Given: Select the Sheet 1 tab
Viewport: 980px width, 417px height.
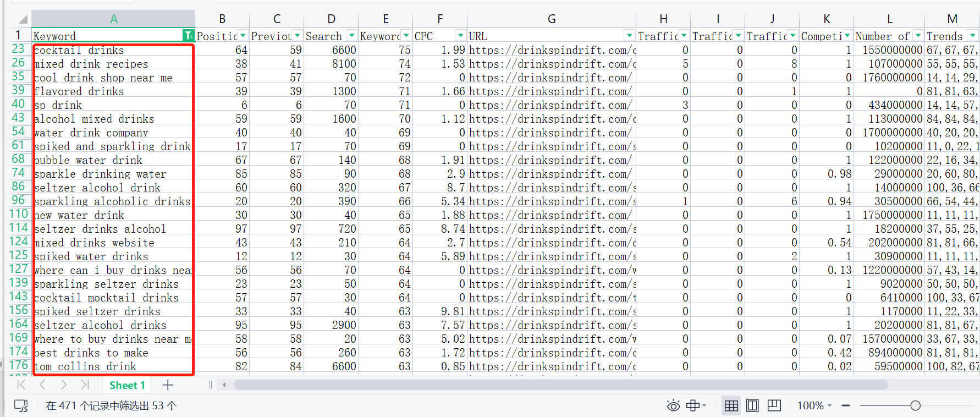Looking at the screenshot, I should tap(127, 385).
